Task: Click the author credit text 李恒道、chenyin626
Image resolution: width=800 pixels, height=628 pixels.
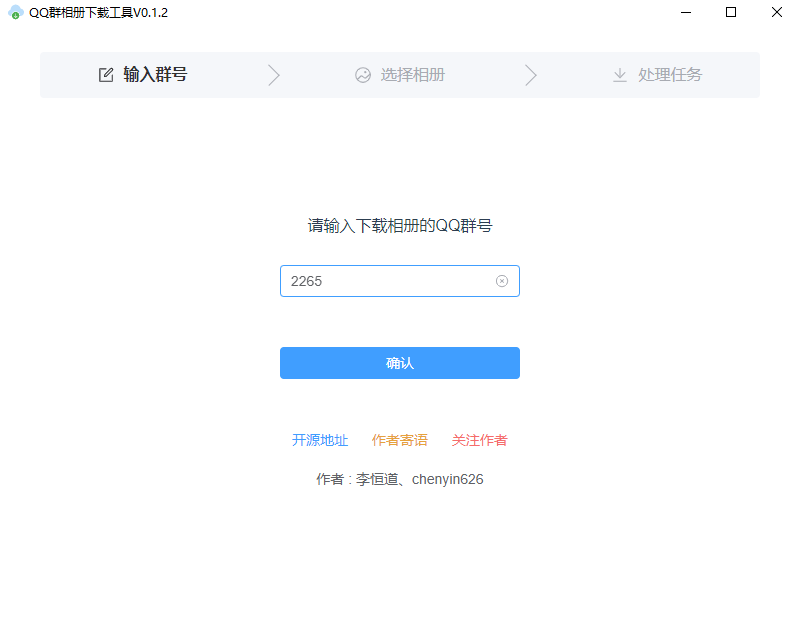Action: pos(400,479)
